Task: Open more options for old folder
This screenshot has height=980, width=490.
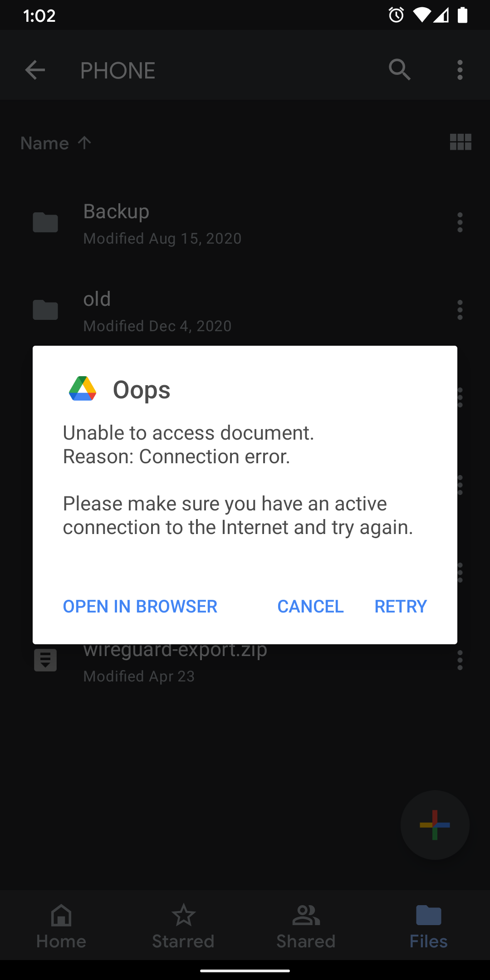Action: [460, 310]
